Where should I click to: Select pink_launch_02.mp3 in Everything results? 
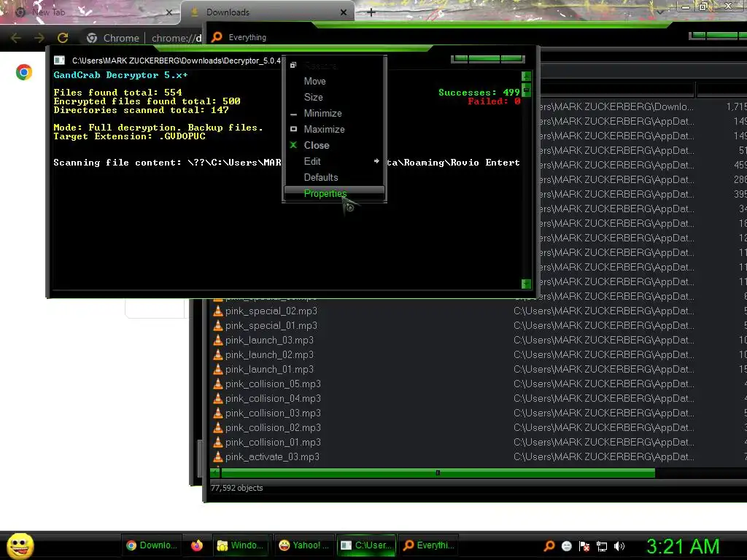coord(270,355)
